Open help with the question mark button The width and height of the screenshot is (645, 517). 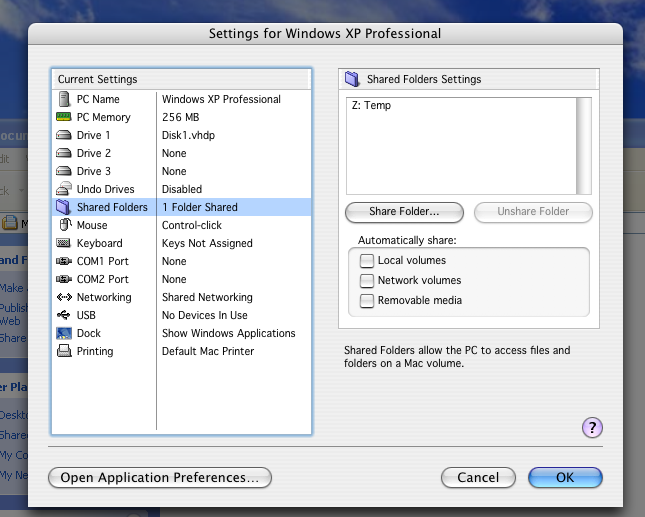pyautogui.click(x=592, y=428)
